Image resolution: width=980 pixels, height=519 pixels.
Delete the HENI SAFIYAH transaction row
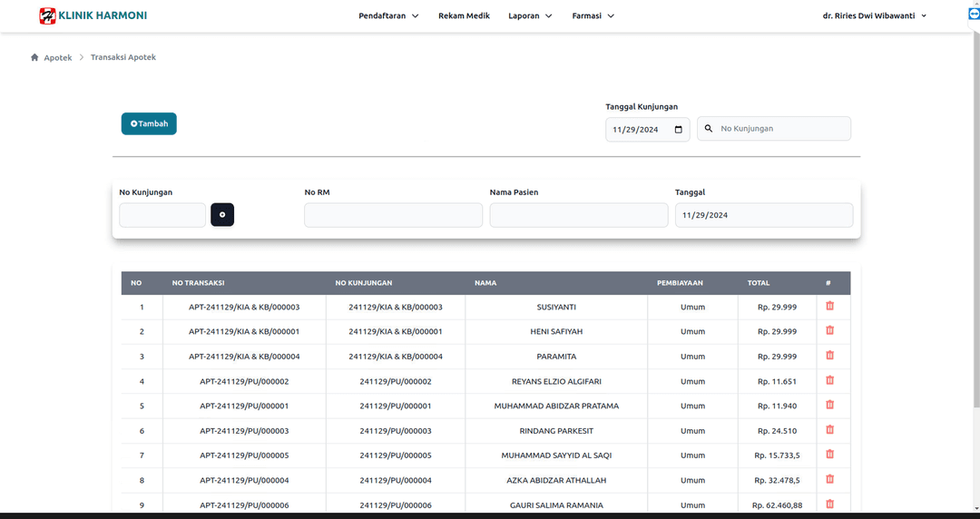pyautogui.click(x=830, y=330)
